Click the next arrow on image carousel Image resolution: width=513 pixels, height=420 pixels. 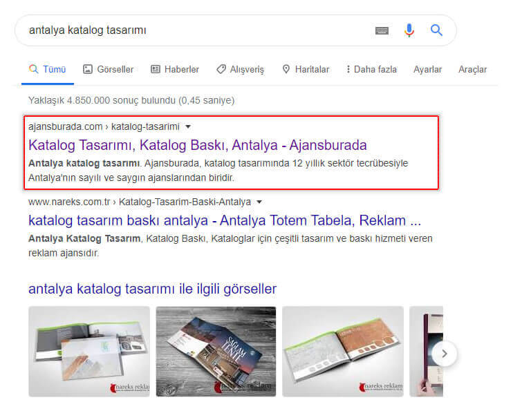point(444,354)
